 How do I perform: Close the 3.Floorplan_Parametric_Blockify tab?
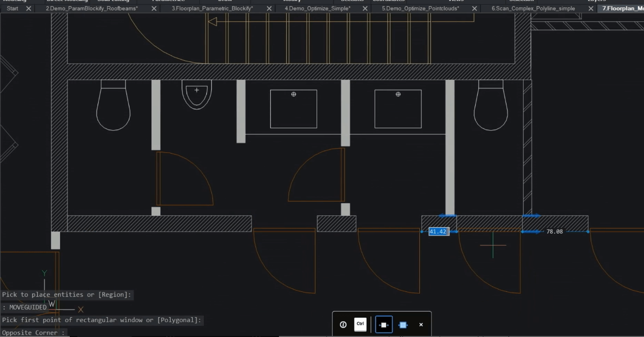coord(269,9)
